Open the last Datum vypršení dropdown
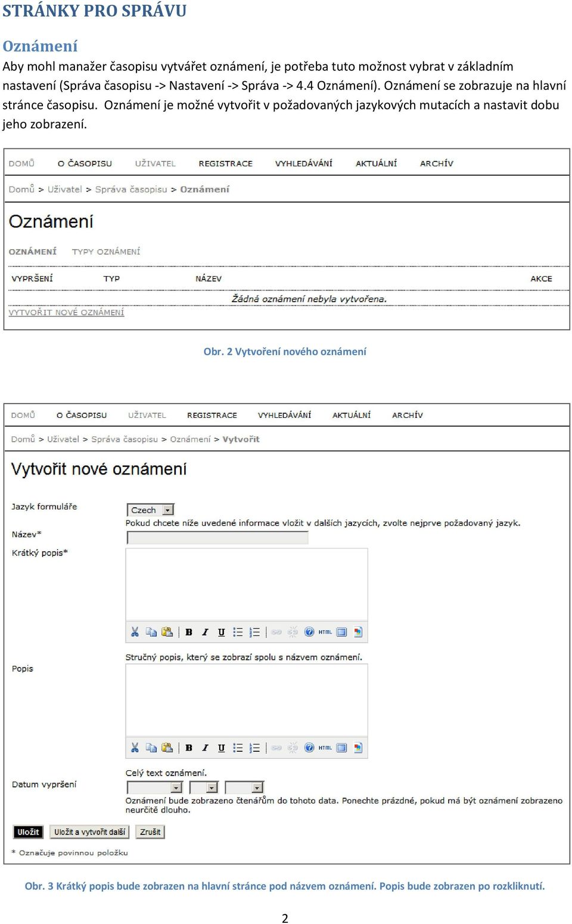This screenshot has width=572, height=924. click(x=244, y=787)
